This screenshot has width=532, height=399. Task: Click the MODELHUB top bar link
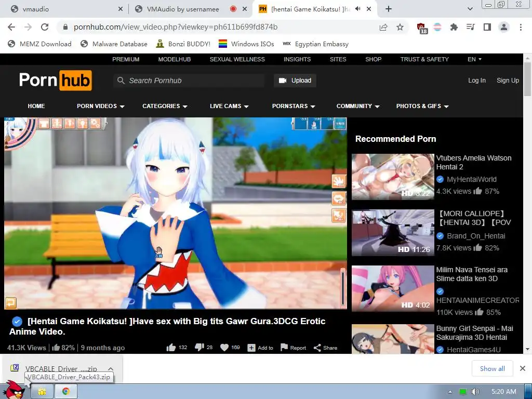pos(175,59)
